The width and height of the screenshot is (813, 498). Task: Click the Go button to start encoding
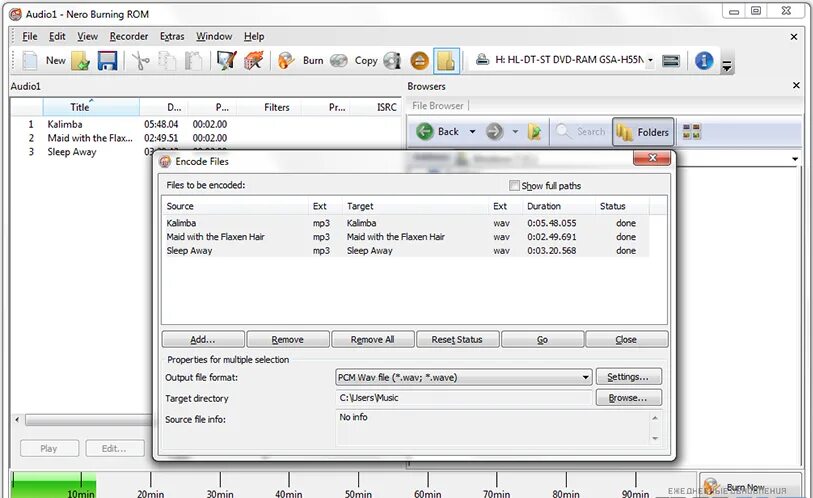[542, 339]
